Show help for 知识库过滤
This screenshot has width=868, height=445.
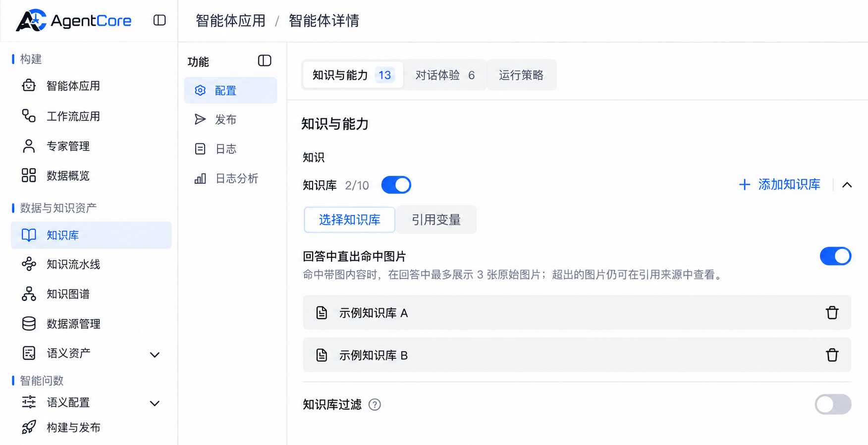[x=375, y=405]
